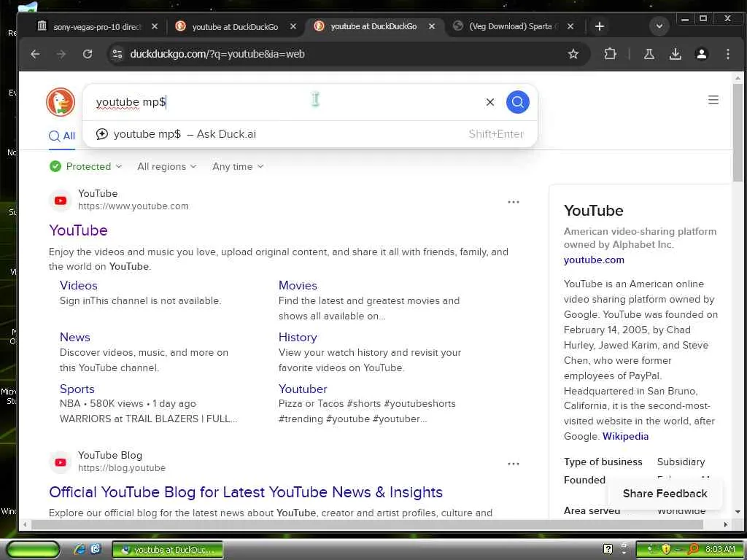Click the browser back arrow
747x560 pixels.
pos(35,54)
